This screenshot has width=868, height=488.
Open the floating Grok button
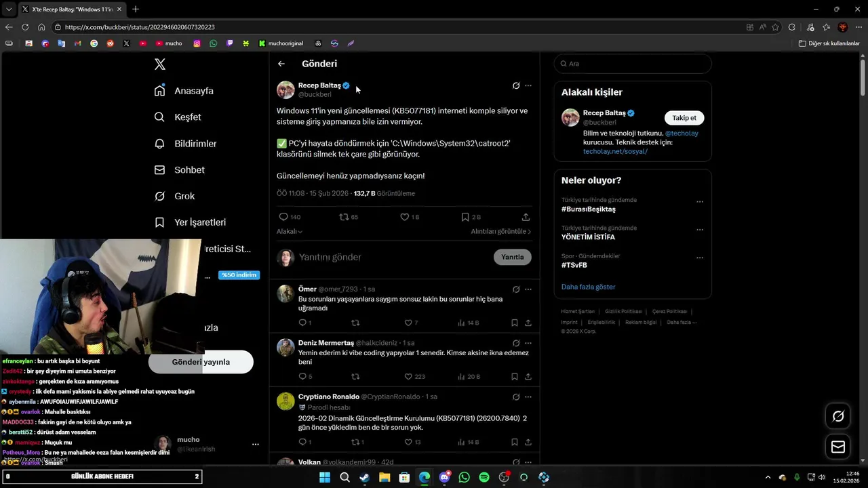(x=838, y=416)
